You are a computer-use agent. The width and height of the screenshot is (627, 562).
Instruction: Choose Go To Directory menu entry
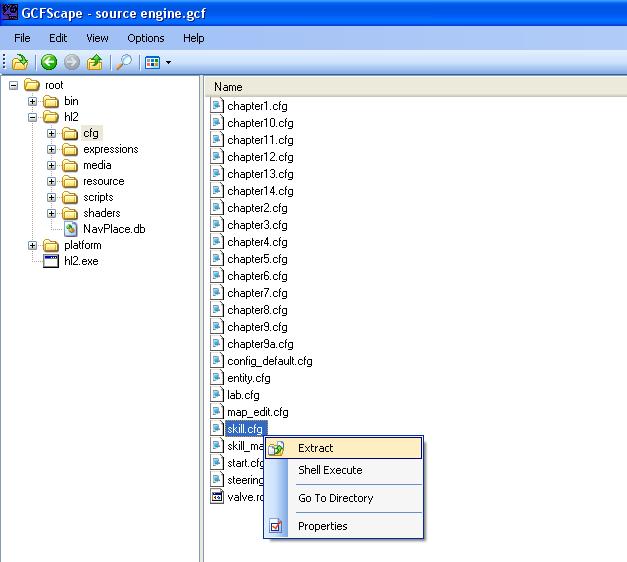click(343, 498)
